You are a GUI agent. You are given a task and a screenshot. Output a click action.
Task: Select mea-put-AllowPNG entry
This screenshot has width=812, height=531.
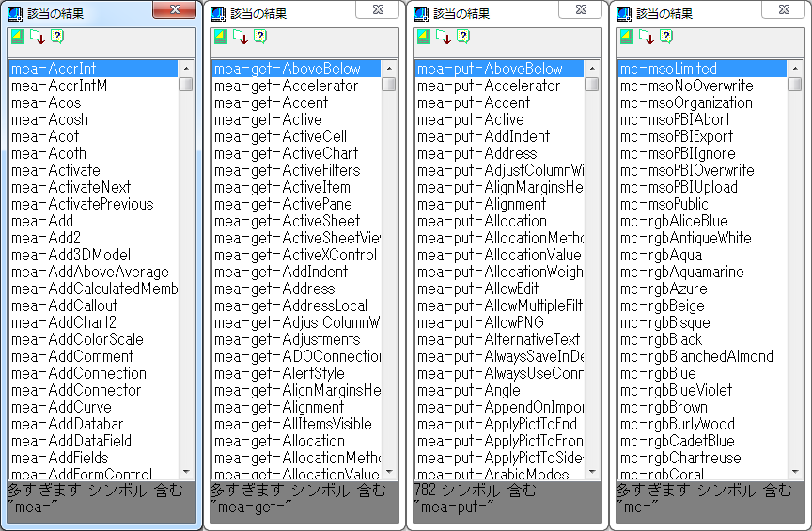(x=499, y=322)
